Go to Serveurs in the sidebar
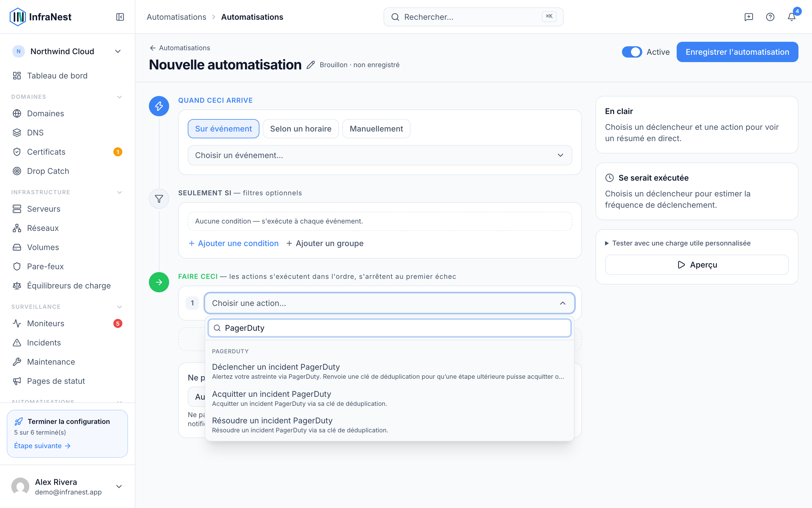This screenshot has height=508, width=812. point(67,209)
